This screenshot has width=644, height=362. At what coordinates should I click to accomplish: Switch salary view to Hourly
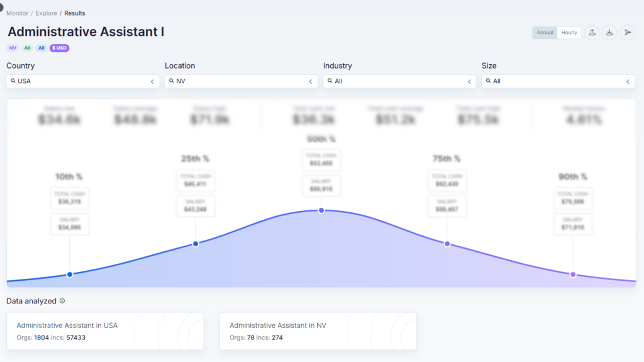click(x=569, y=33)
